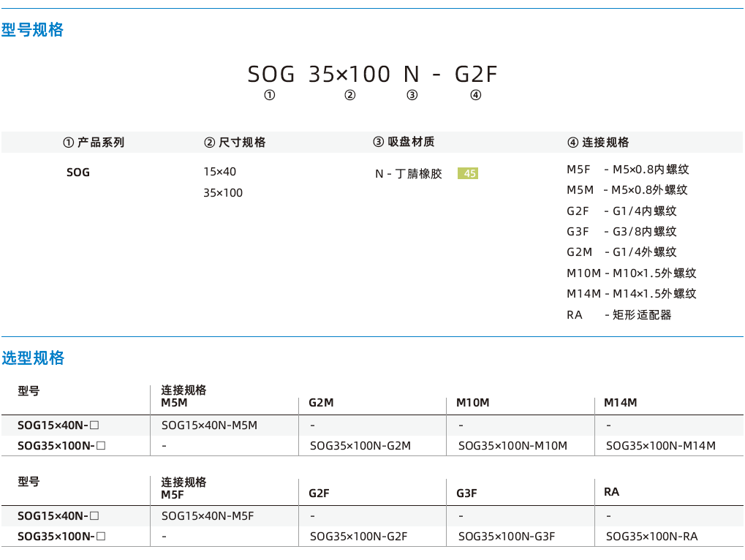Select the green 45 hardness badge
Screen dimensions: 745x560
point(468,173)
